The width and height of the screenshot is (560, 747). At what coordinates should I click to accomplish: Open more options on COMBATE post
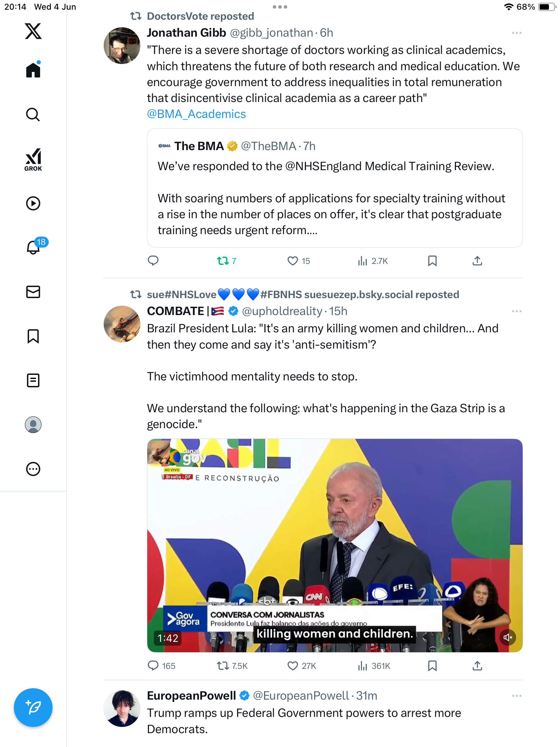pos(516,311)
